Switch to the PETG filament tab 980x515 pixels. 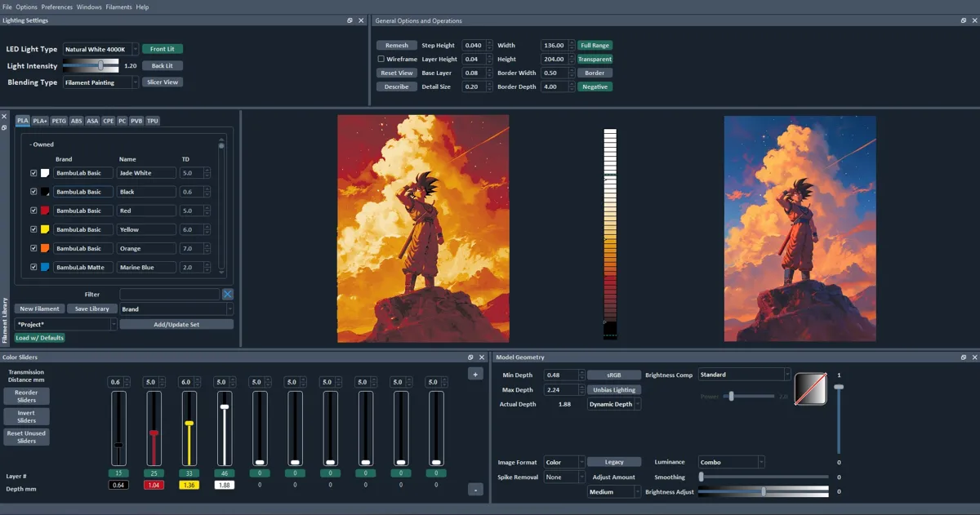59,121
